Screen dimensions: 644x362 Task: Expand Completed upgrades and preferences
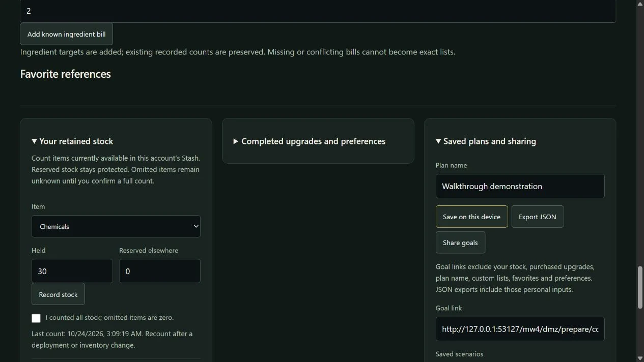pyautogui.click(x=309, y=141)
